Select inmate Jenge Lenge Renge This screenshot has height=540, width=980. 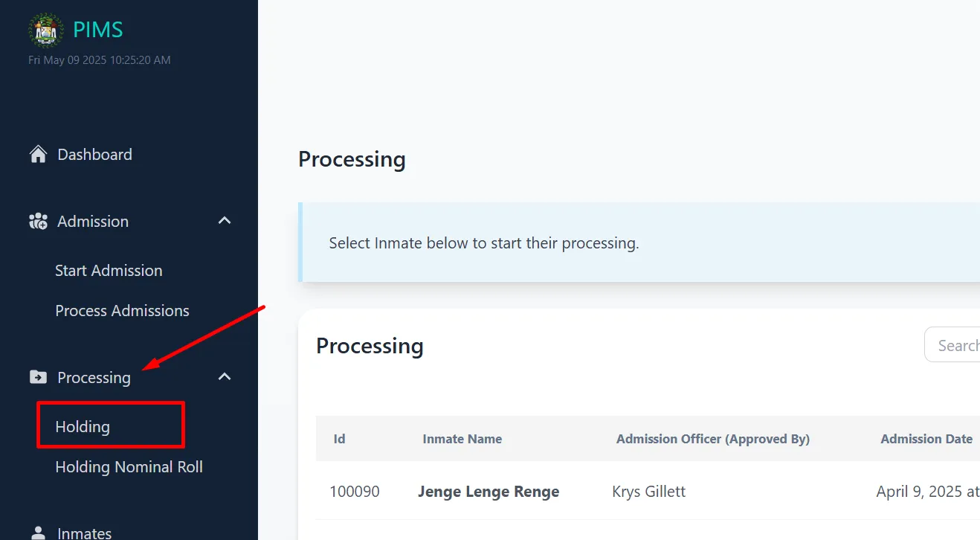point(489,491)
